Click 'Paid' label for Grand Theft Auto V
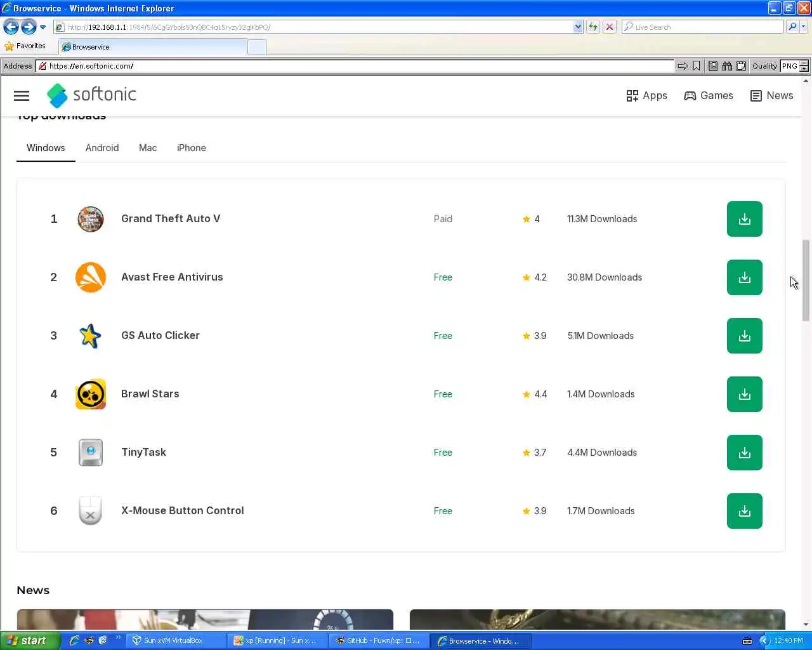 coord(443,219)
